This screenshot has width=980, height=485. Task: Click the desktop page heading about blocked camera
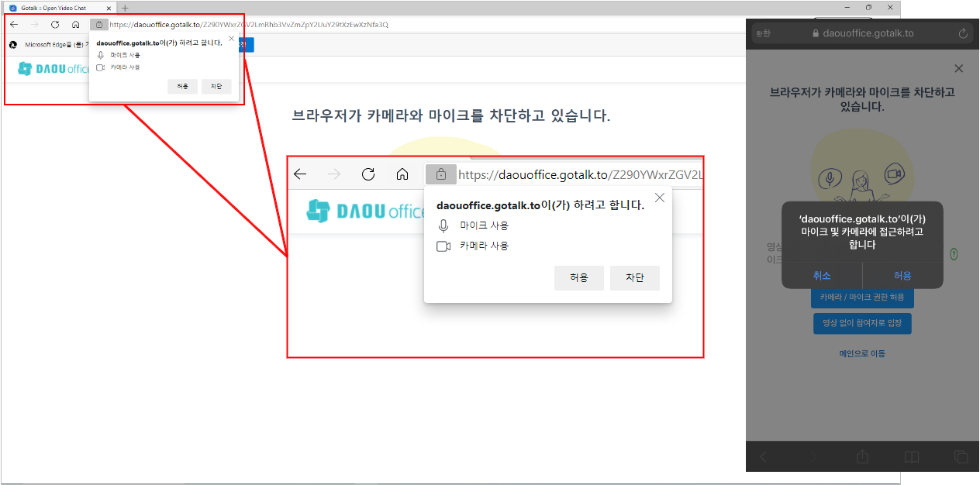451,116
